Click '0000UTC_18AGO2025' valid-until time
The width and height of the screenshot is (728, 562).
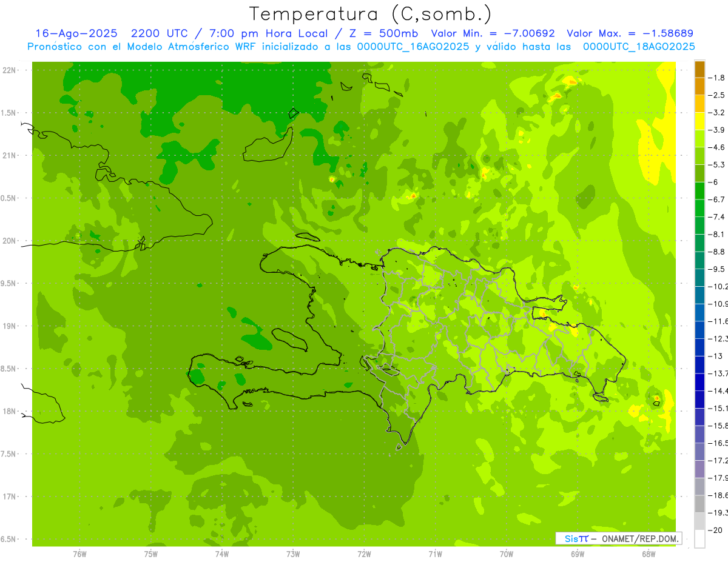[x=639, y=46]
